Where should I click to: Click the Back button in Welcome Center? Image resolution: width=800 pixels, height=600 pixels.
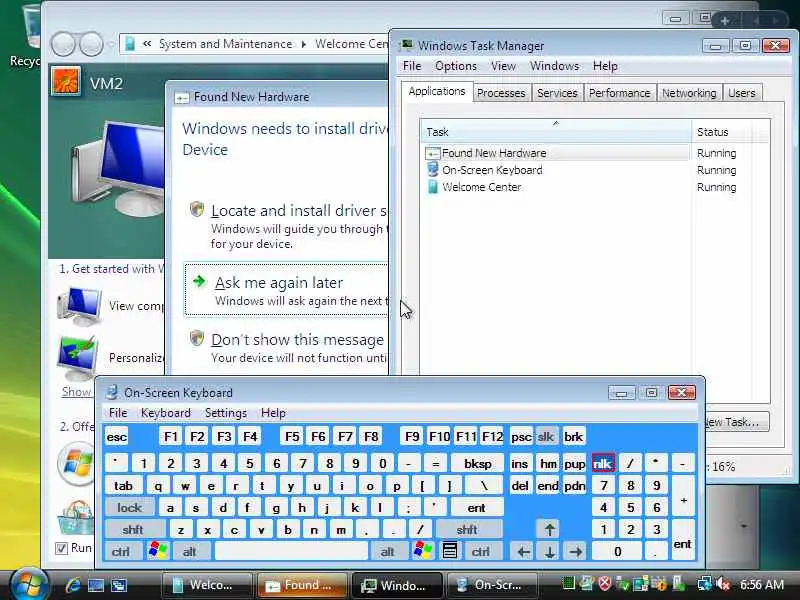pyautogui.click(x=63, y=44)
